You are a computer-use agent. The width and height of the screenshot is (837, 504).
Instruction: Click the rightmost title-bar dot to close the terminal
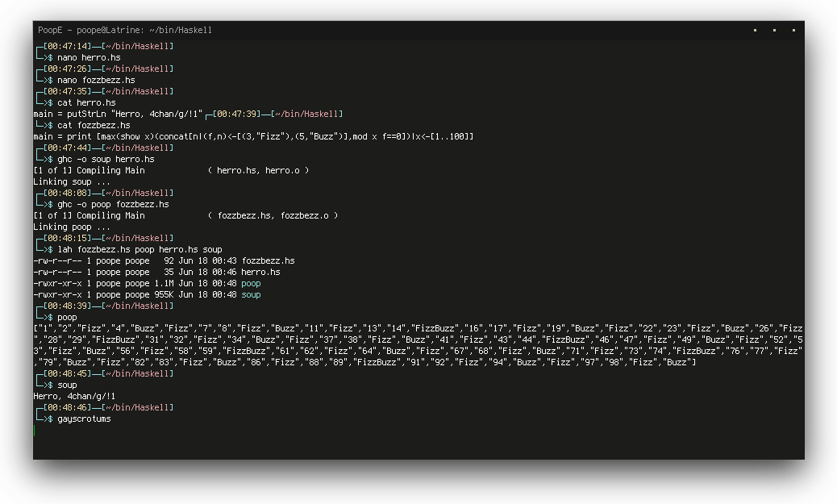point(793,31)
